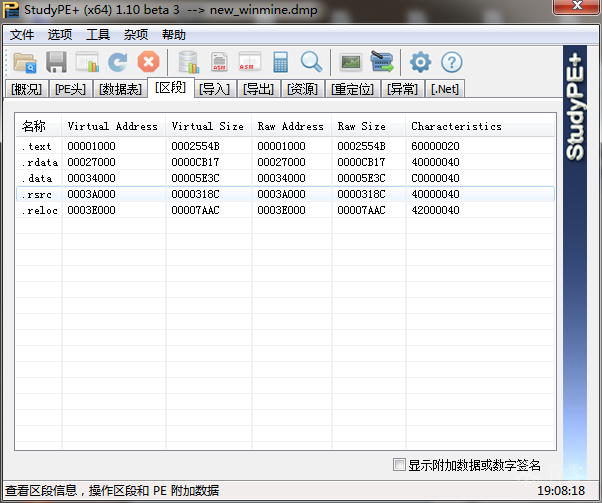Click the StudyPE+ icon in the title bar
This screenshot has width=602, height=503.
(x=11, y=10)
